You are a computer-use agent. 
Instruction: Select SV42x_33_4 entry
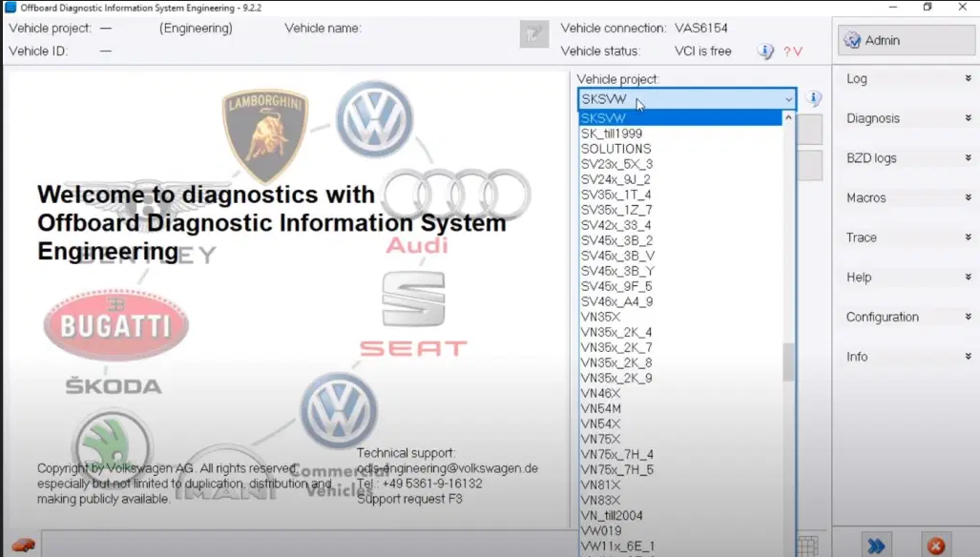680,225
